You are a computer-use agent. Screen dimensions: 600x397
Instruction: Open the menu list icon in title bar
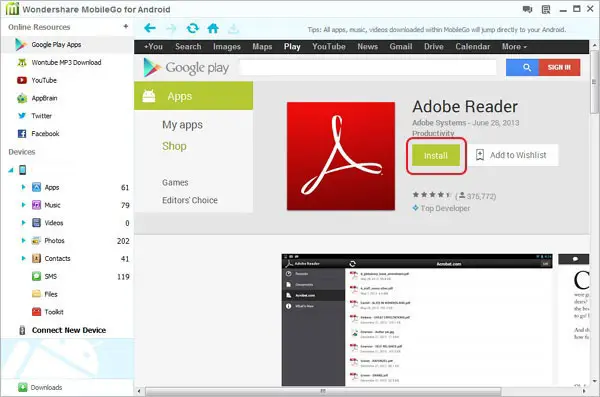pos(546,9)
